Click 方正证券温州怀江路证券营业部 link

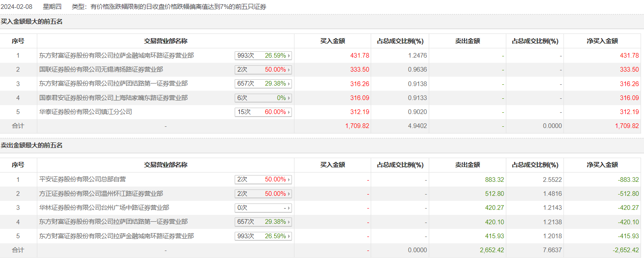101,194
